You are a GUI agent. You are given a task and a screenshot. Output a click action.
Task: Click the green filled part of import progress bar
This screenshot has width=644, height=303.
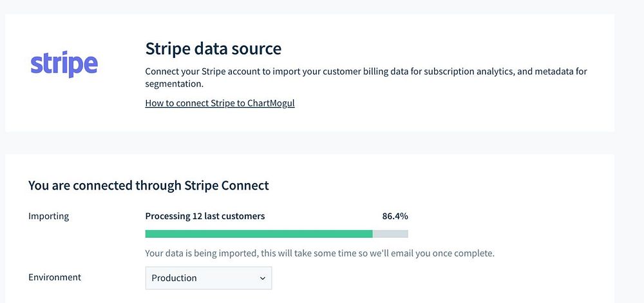click(x=258, y=234)
